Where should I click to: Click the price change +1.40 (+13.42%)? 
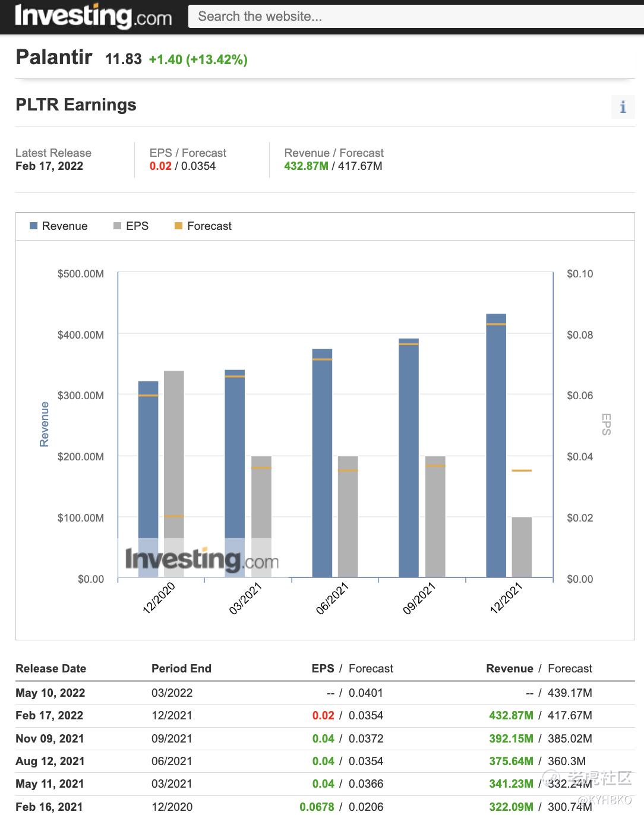(x=198, y=59)
